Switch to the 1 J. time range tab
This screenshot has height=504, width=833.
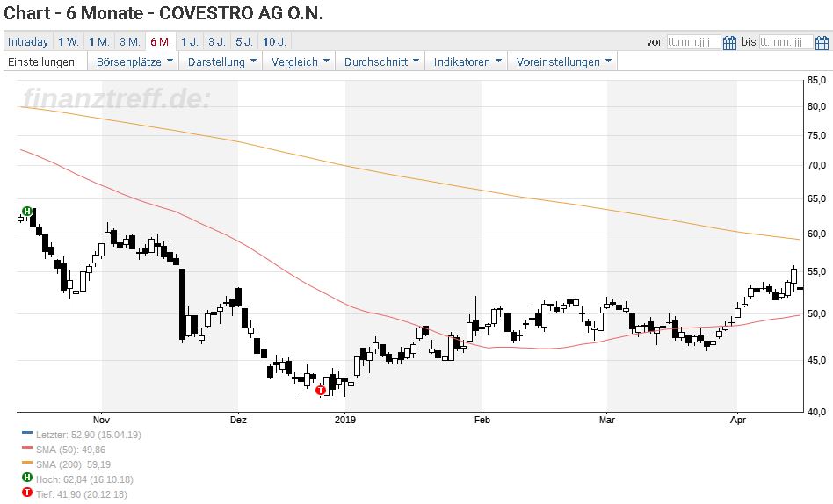point(190,42)
